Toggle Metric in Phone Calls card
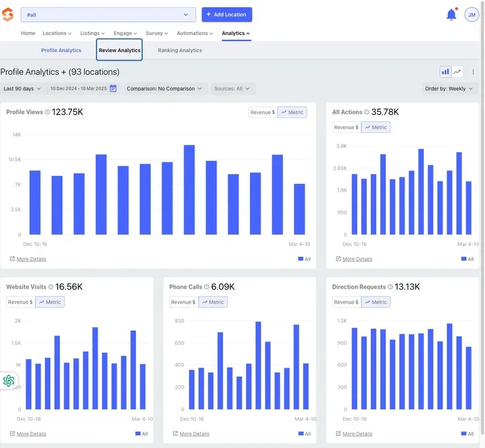 coord(213,302)
